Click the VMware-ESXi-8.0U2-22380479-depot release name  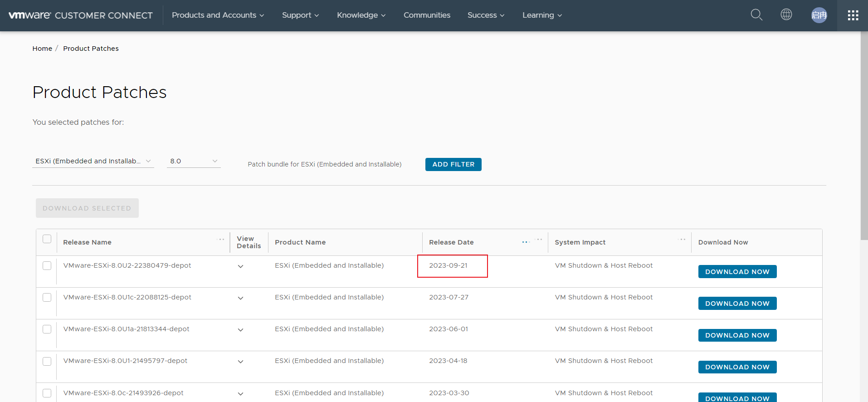pyautogui.click(x=127, y=265)
